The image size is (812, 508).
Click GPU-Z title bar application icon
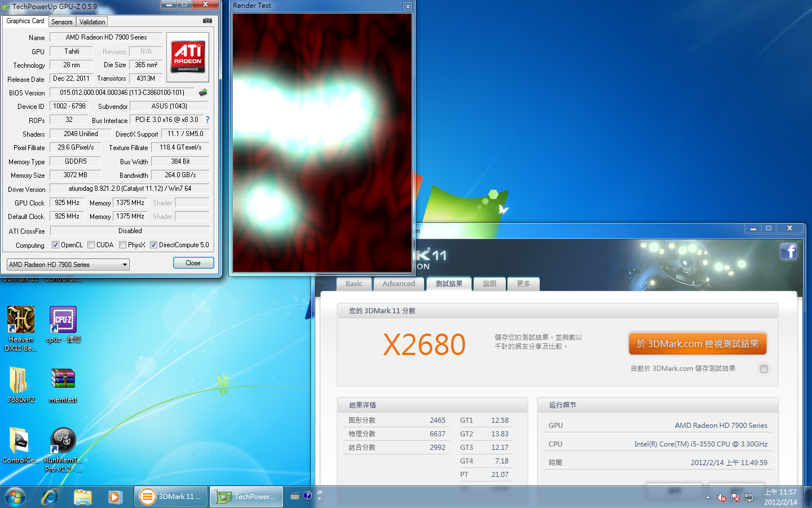(x=6, y=6)
